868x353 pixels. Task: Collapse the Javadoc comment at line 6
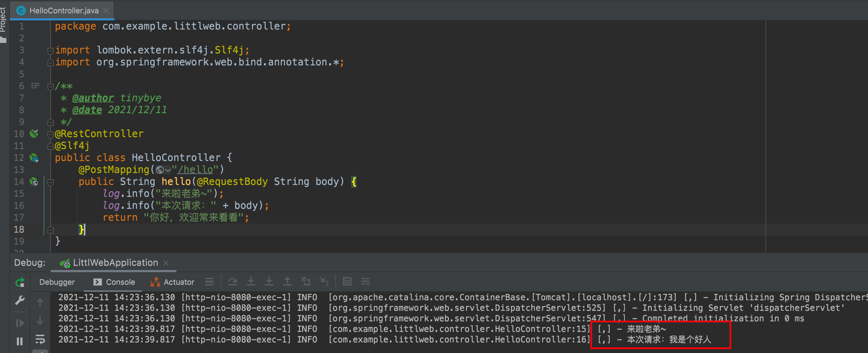tap(50, 86)
